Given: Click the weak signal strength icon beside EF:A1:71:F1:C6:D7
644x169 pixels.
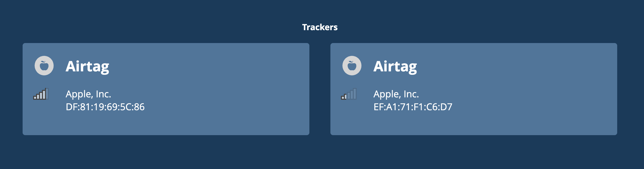Looking at the screenshot, I should coord(349,94).
